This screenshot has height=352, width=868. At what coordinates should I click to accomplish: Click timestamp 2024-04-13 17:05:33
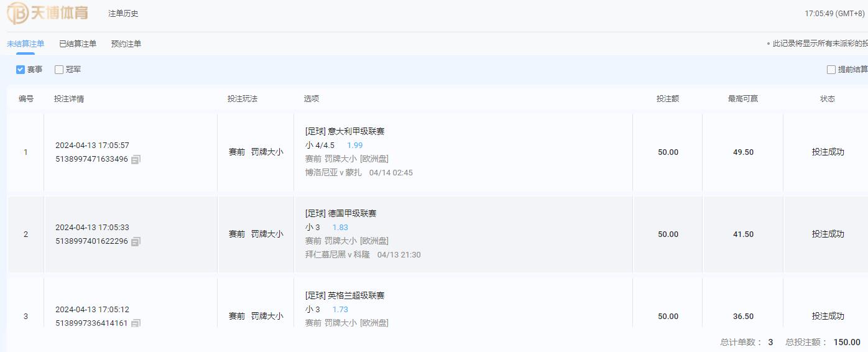coord(92,228)
